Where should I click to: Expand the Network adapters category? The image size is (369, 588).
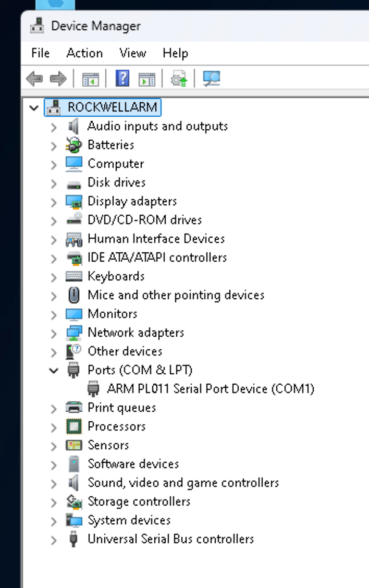point(54,334)
